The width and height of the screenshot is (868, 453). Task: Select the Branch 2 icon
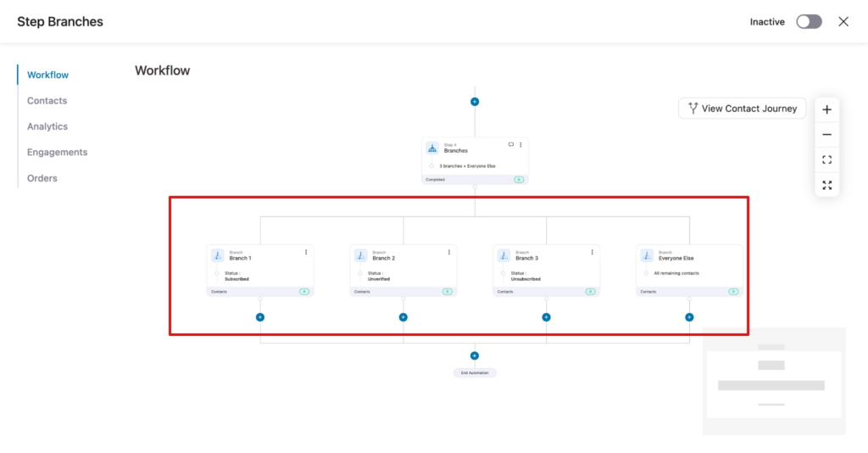pos(361,255)
